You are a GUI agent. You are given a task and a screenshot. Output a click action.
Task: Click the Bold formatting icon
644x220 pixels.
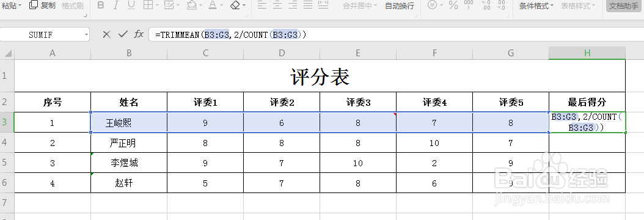(101, 5)
